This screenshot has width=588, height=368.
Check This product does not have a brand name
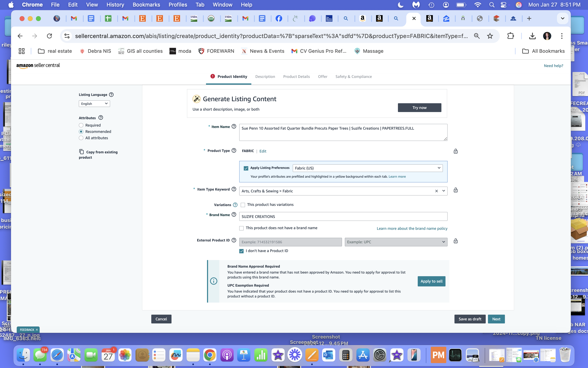241,228
